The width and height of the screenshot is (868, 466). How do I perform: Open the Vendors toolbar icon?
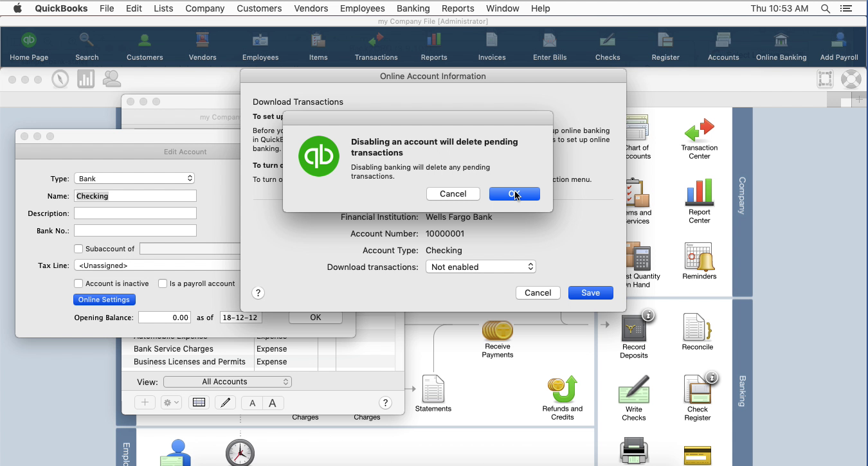click(203, 47)
